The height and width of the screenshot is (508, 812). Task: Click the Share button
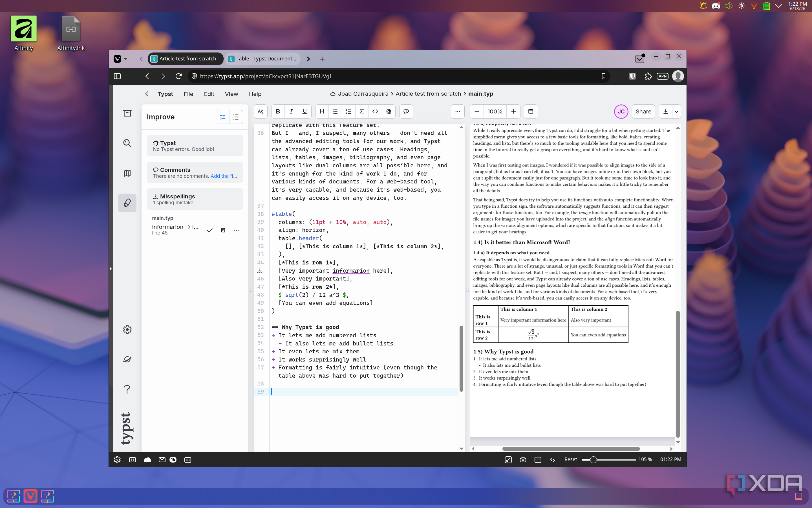pos(643,111)
